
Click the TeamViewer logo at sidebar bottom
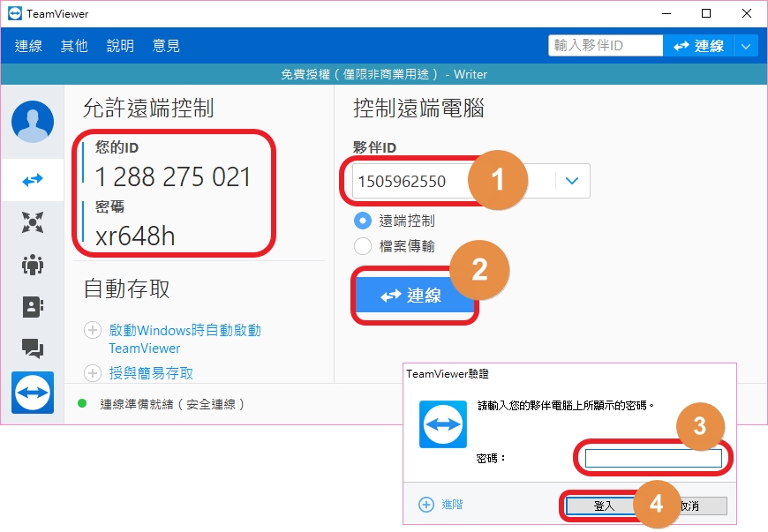(x=33, y=393)
